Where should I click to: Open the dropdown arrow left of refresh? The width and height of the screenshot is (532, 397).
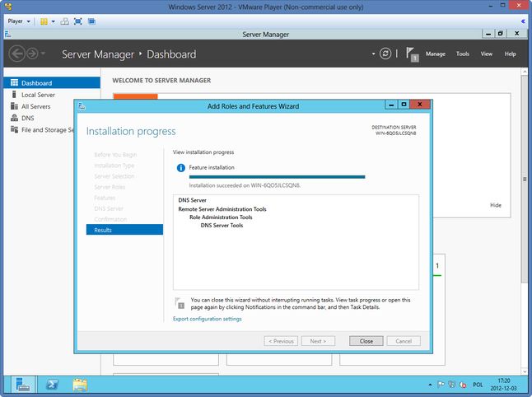(x=373, y=54)
